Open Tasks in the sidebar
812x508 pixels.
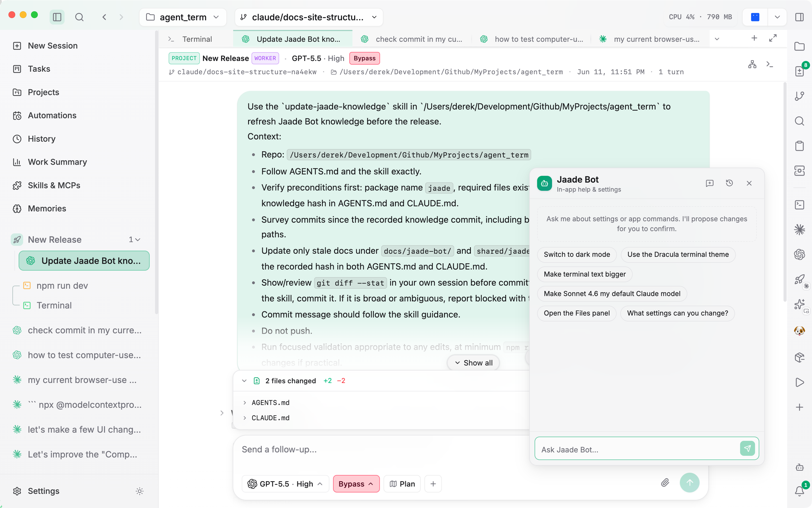pyautogui.click(x=79, y=69)
